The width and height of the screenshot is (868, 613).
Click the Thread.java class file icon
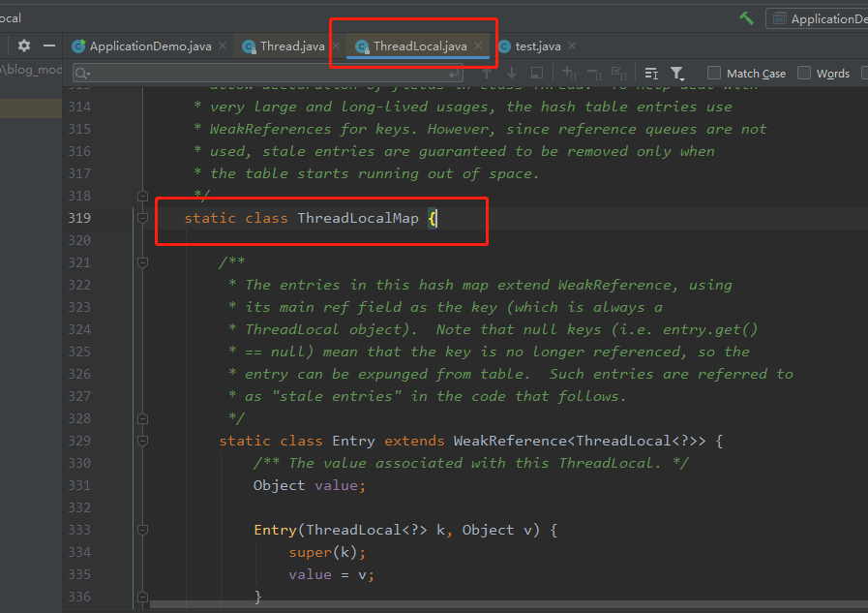pyautogui.click(x=249, y=47)
